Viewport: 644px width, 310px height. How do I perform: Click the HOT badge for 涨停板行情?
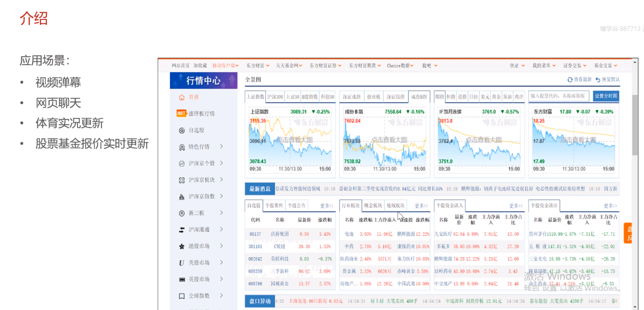[182, 113]
